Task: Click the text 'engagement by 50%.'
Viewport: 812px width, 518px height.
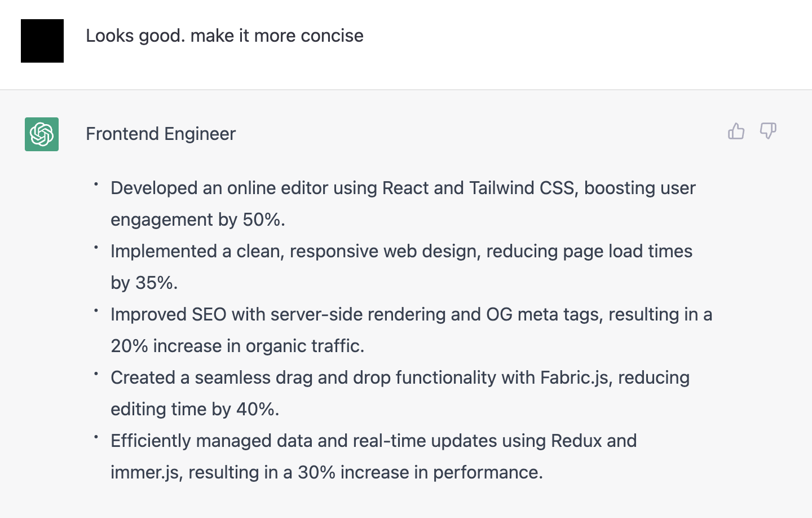Action: [198, 220]
